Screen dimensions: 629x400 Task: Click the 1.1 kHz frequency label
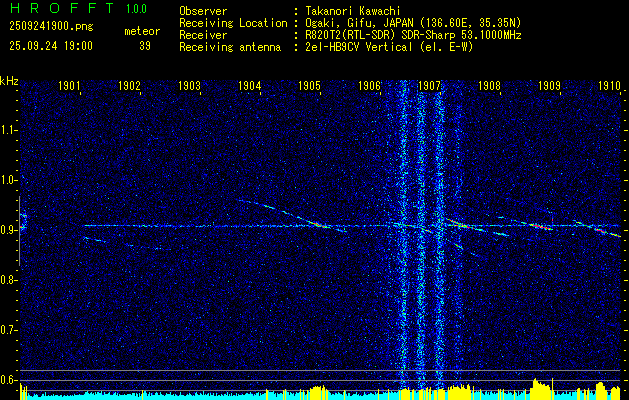click(x=7, y=130)
